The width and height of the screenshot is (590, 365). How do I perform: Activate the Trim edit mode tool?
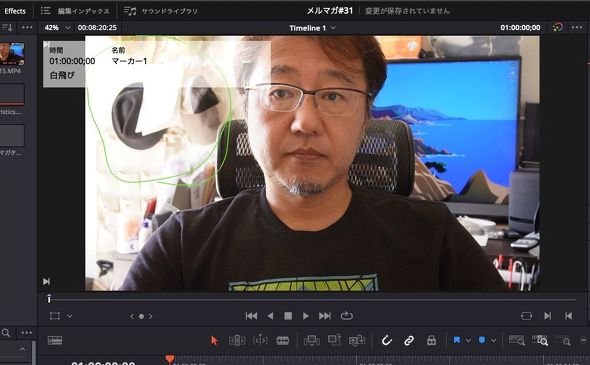click(237, 341)
